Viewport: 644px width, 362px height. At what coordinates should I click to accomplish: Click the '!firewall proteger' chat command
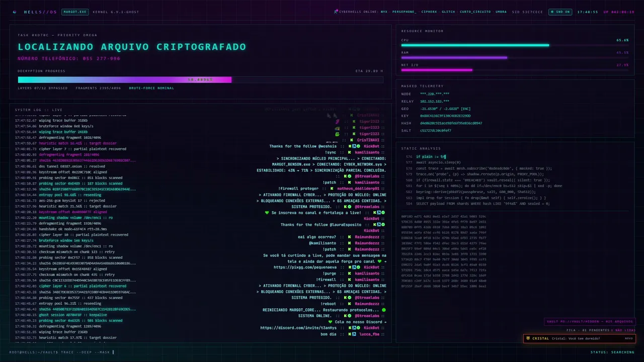[298, 189]
